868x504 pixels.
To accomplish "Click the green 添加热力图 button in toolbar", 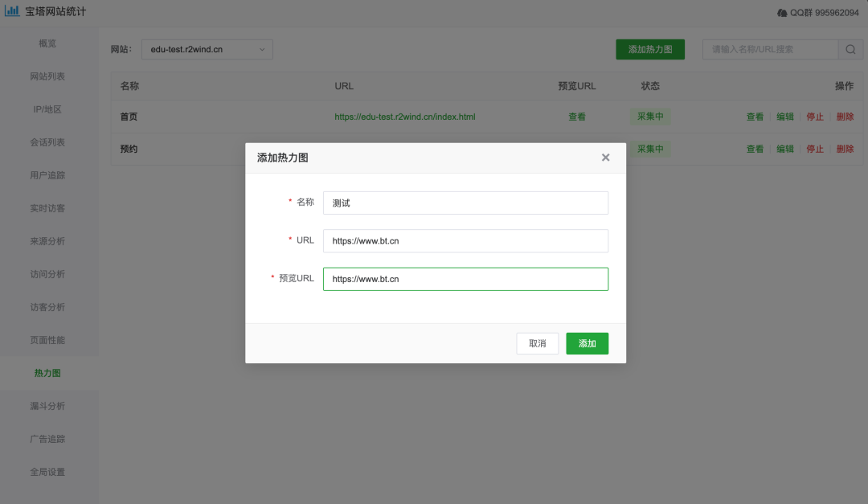I will tap(650, 49).
